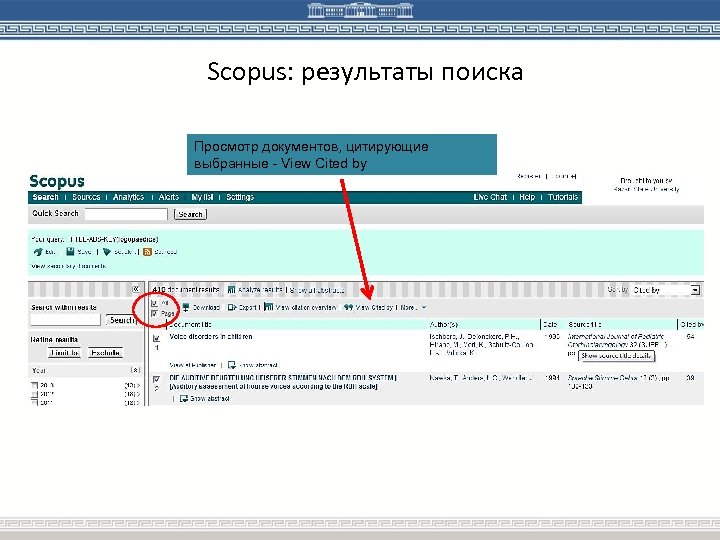
Task: Click the Download link
Action: pyautogui.click(x=206, y=308)
